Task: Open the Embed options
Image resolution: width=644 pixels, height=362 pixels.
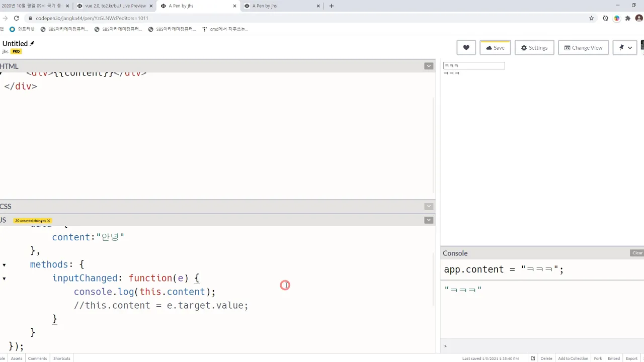Action: tap(613, 358)
